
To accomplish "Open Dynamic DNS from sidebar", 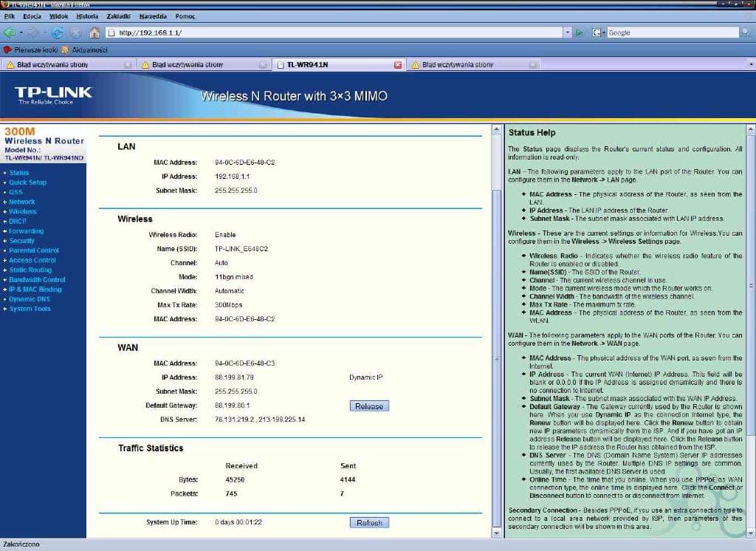I will 30,299.
